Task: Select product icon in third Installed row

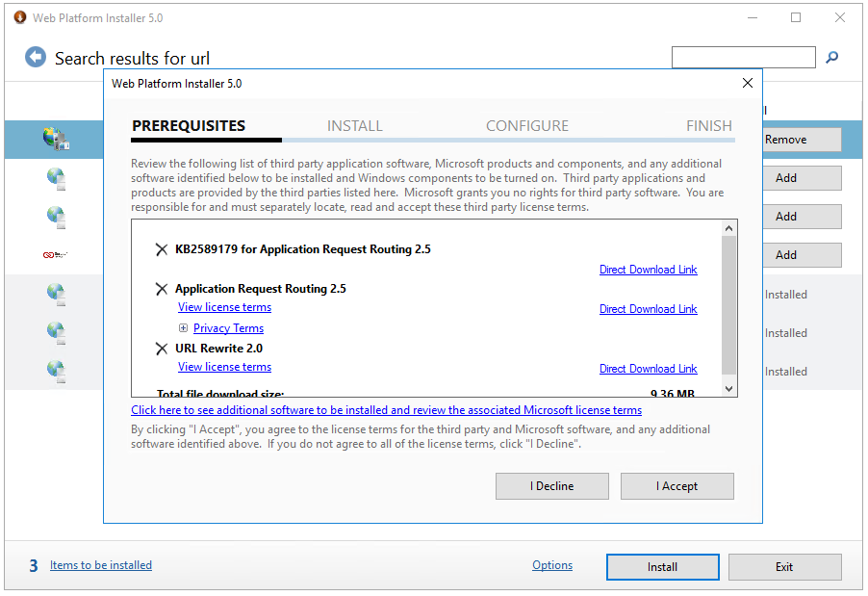Action: 57,371
